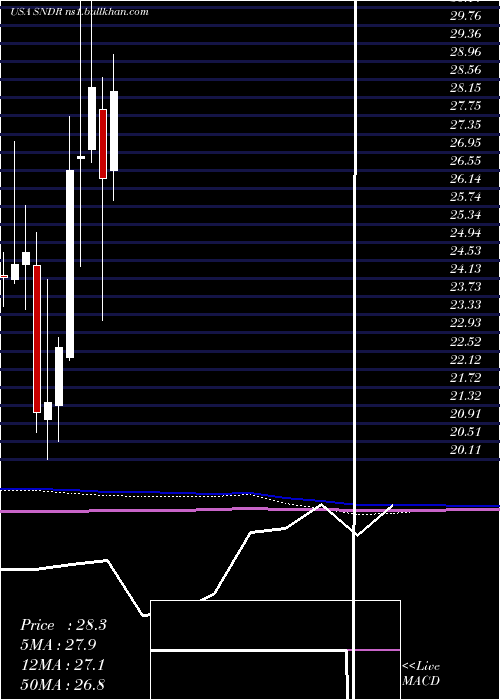This screenshot has width=500, height=700.
Task: Click the 22.93 price axis label
Action: [x=466, y=323]
